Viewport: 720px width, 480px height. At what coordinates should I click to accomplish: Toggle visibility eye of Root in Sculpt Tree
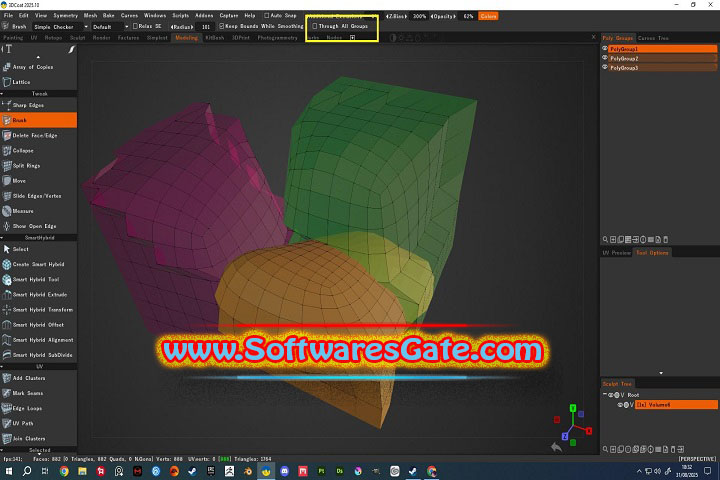point(611,395)
